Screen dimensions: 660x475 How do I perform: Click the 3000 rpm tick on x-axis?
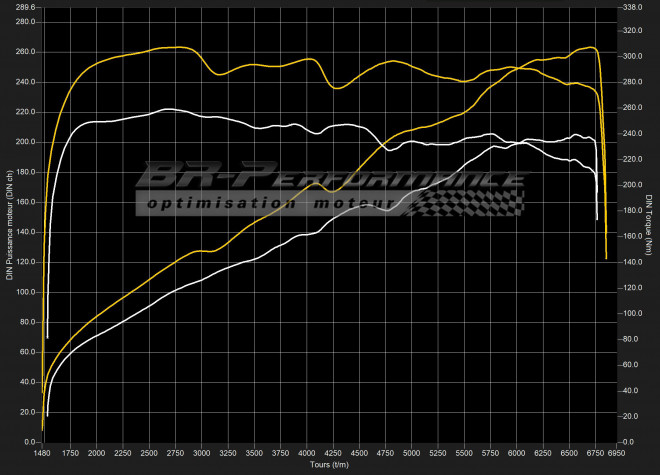201,453
